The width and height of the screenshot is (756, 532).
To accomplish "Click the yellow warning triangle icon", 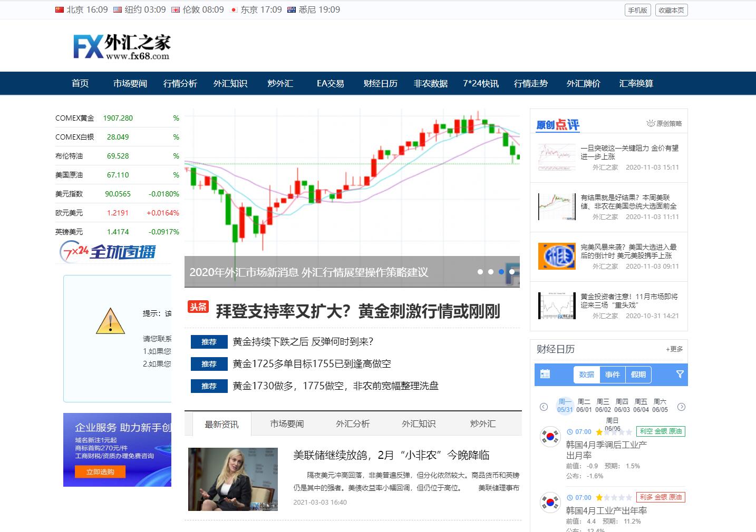I will pyautogui.click(x=110, y=321).
